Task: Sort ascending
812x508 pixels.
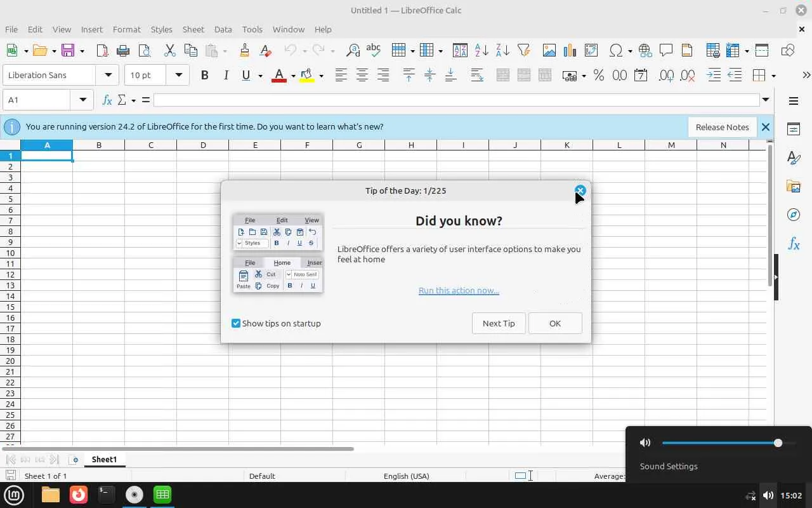Action: point(481,51)
